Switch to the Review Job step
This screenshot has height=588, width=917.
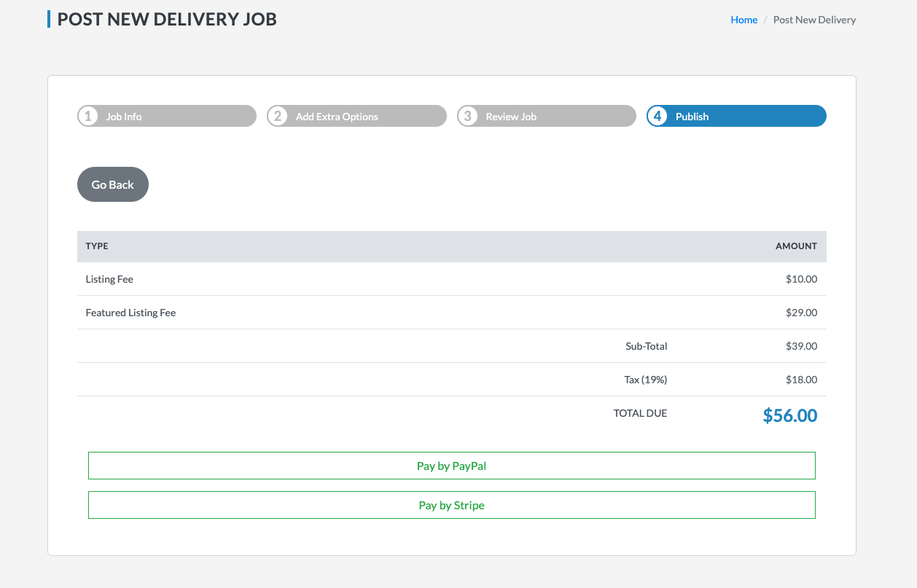[x=511, y=117]
